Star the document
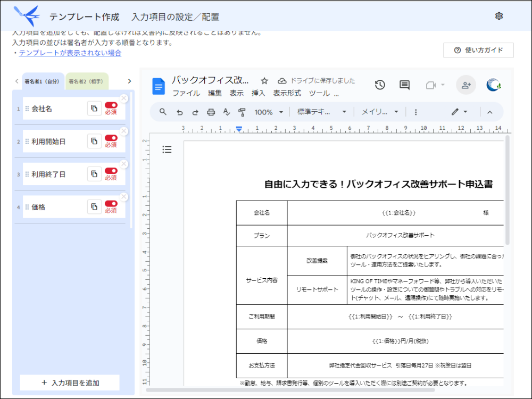532x399 pixels. [264, 81]
